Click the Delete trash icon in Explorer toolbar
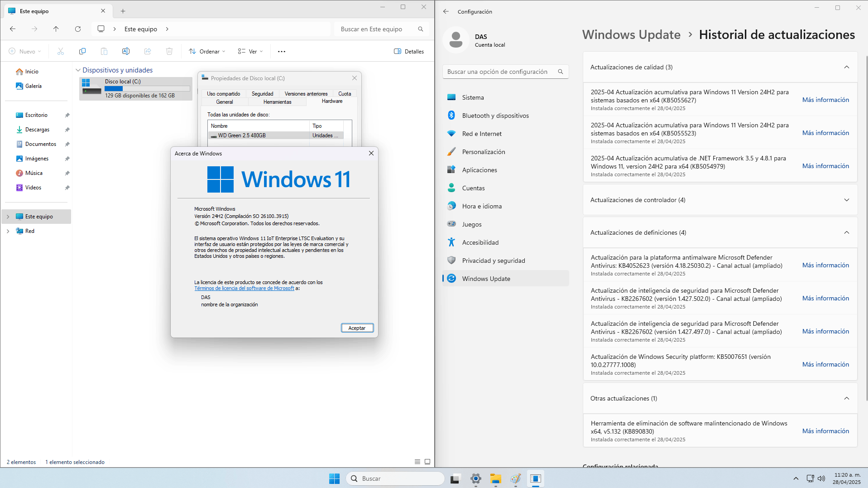Viewport: 868px width, 488px height. 169,51
